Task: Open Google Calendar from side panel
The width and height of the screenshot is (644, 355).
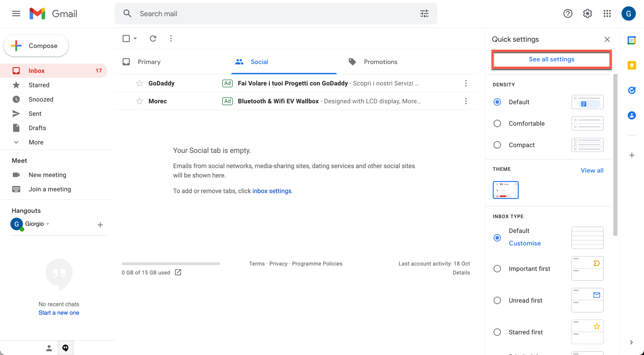Action: click(631, 40)
